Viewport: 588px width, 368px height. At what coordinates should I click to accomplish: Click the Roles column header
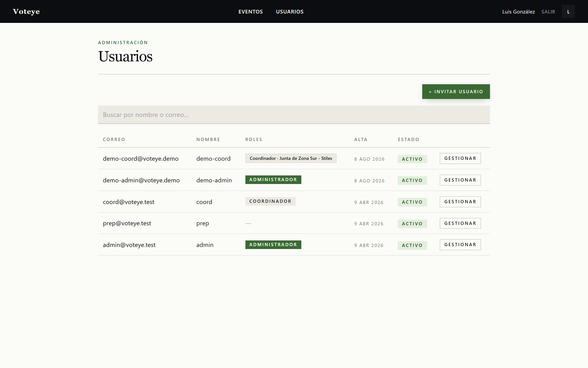254,139
